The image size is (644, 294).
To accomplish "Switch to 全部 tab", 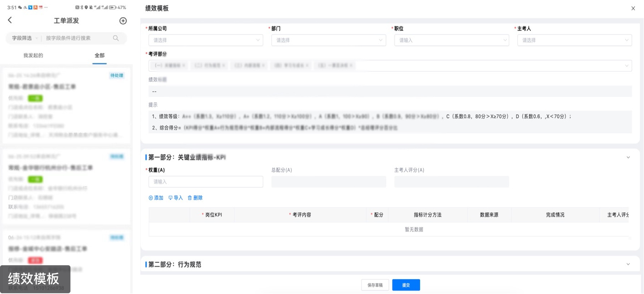I will 100,55.
